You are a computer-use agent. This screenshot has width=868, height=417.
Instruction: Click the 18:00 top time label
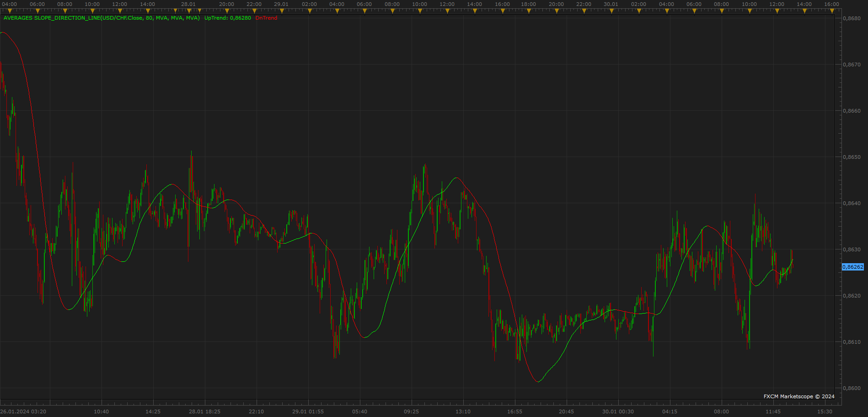pyautogui.click(x=529, y=4)
